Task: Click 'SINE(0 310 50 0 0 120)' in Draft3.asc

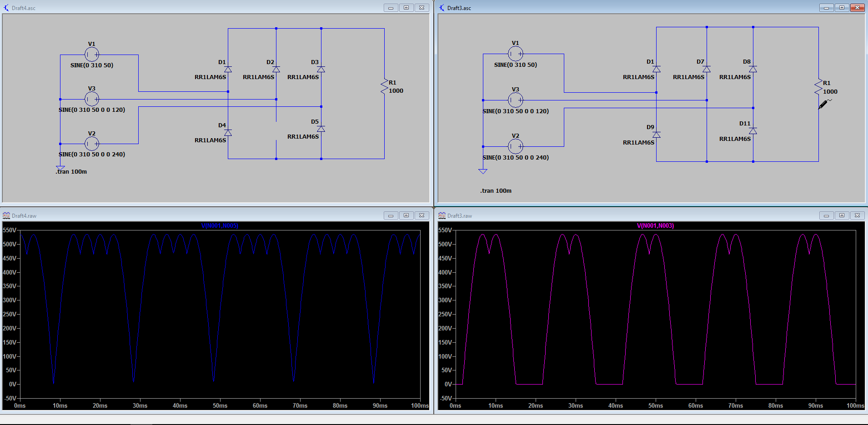Action: [x=516, y=111]
